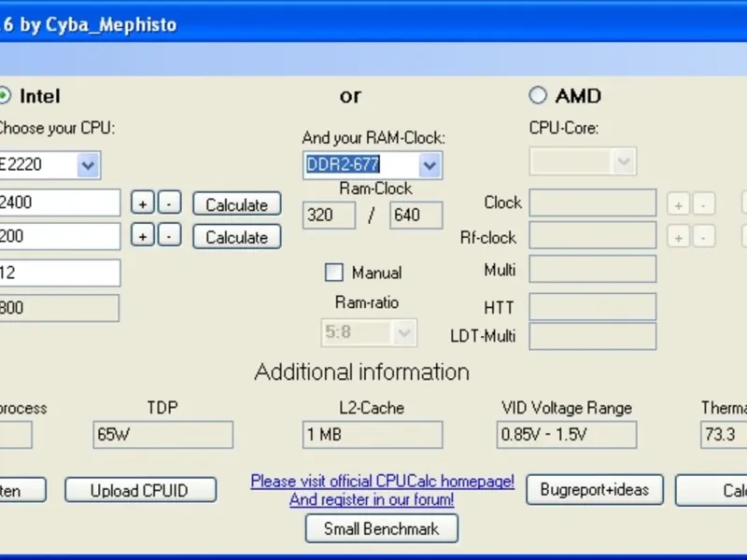Click the AMD LDT-Multi input field

(593, 336)
